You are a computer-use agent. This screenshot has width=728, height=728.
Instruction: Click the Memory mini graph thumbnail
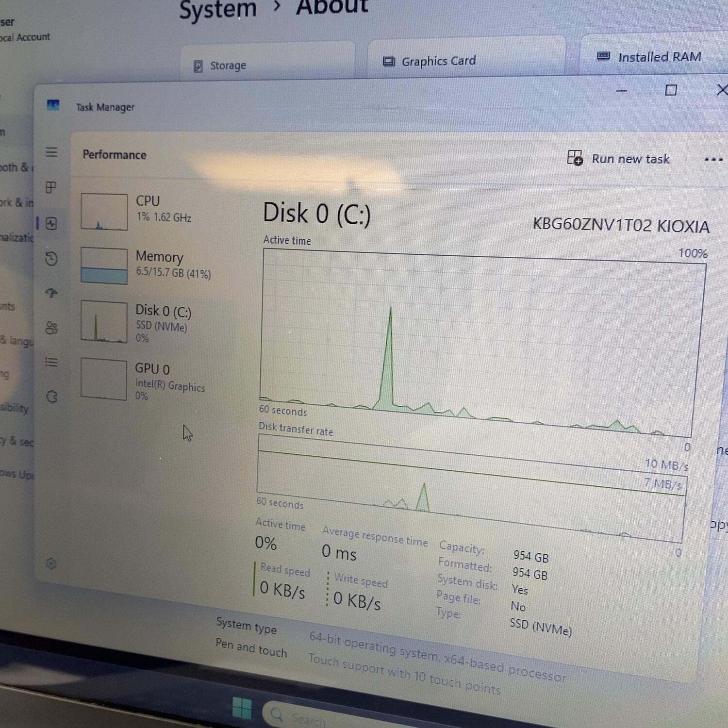pyautogui.click(x=104, y=266)
